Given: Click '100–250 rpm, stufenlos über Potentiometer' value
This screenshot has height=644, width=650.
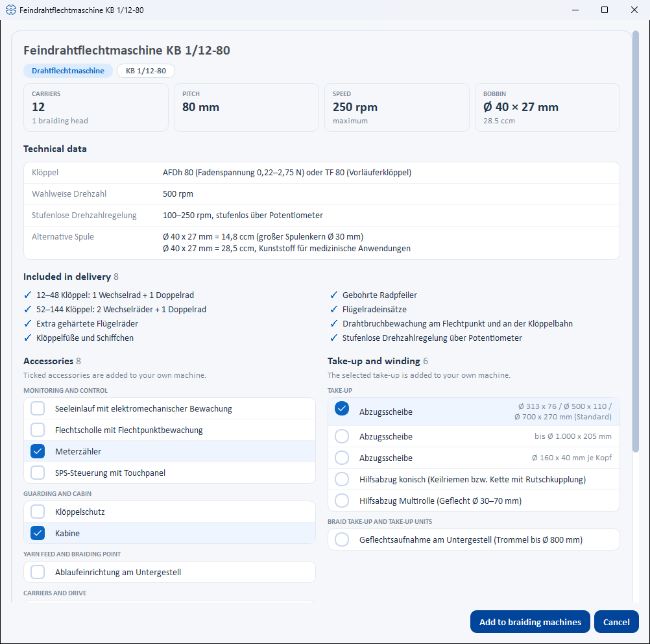Looking at the screenshot, I should [x=243, y=216].
